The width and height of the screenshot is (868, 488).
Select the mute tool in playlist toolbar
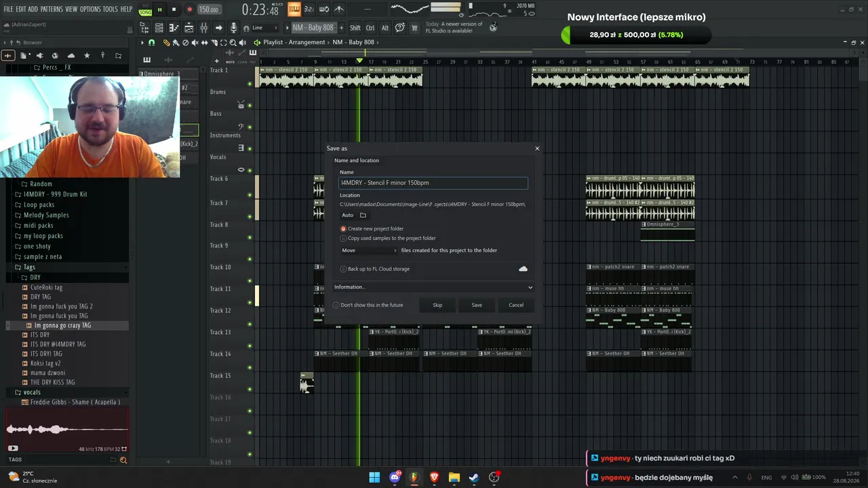pyautogui.click(x=195, y=43)
